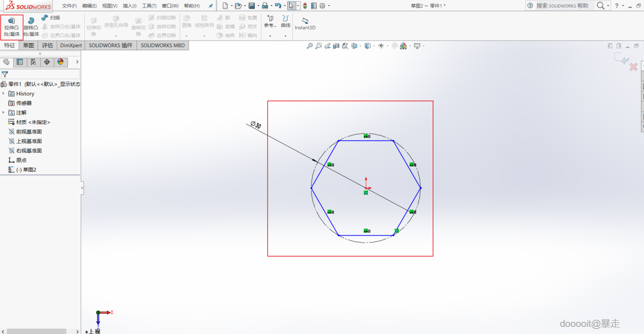Screen dimensions: 644x334
Task: Click the Save icon in the top toolbar
Action: pyautogui.click(x=251, y=6)
